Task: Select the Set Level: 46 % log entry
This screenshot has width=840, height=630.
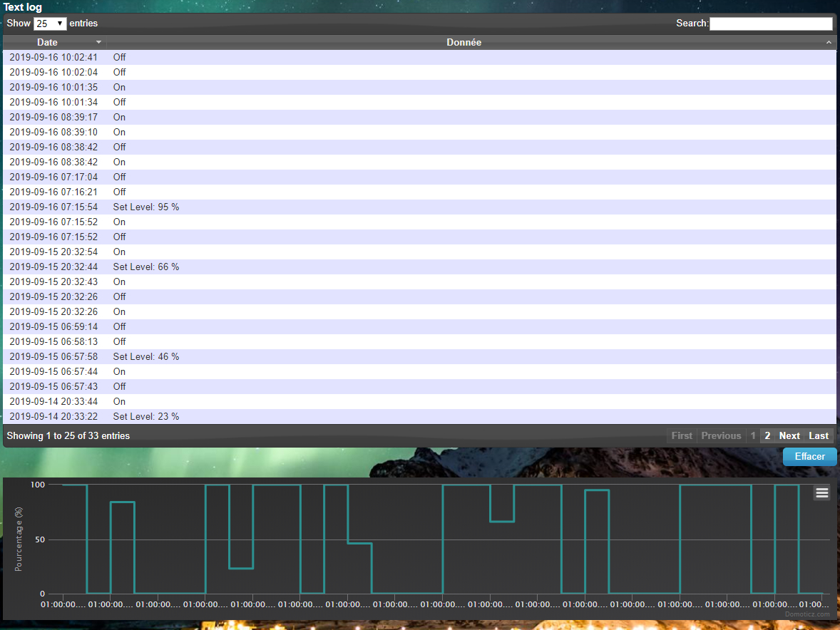Action: point(145,356)
